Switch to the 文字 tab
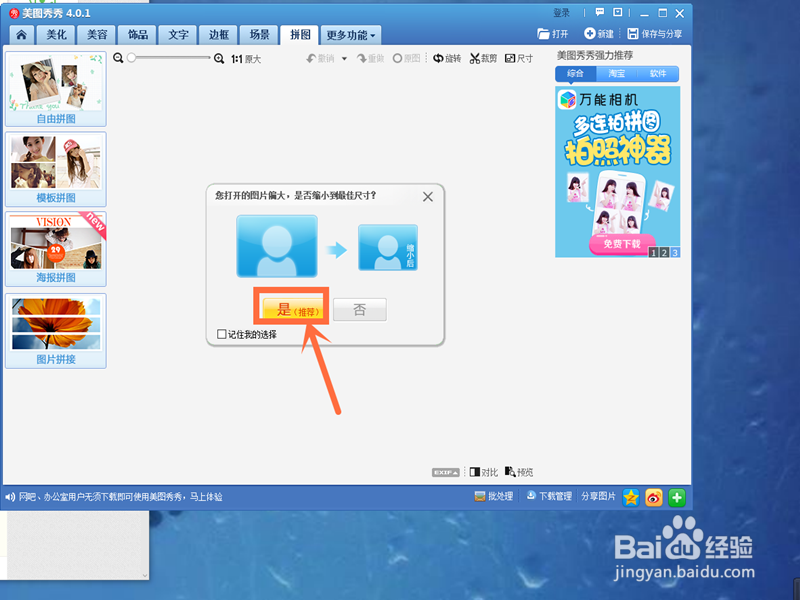The height and width of the screenshot is (600, 800). (178, 35)
